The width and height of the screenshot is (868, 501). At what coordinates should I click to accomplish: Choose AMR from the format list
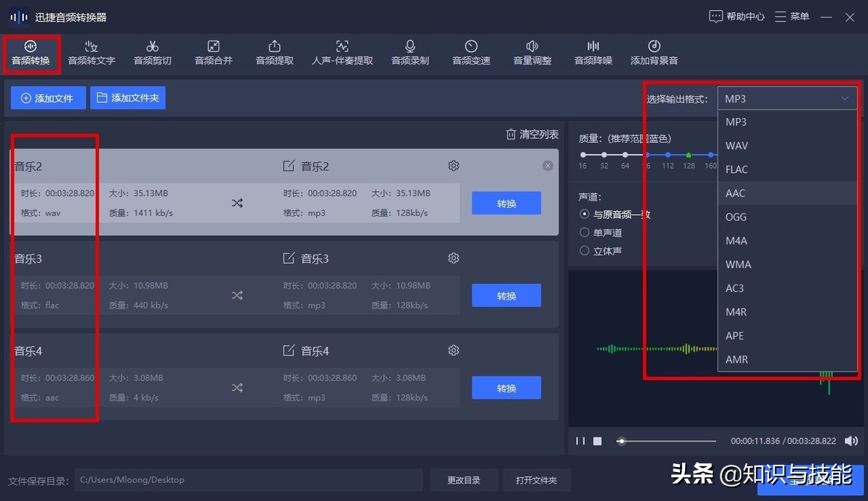787,359
